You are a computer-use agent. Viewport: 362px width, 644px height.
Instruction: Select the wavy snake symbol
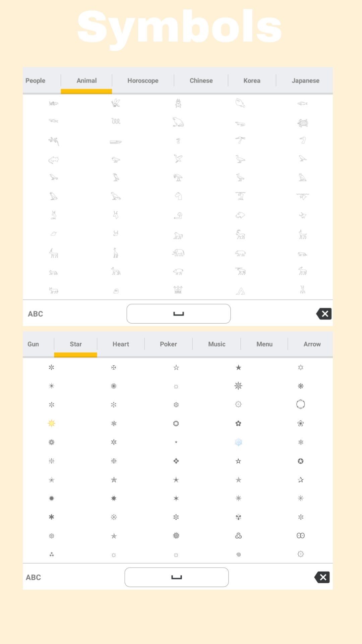tap(116, 121)
